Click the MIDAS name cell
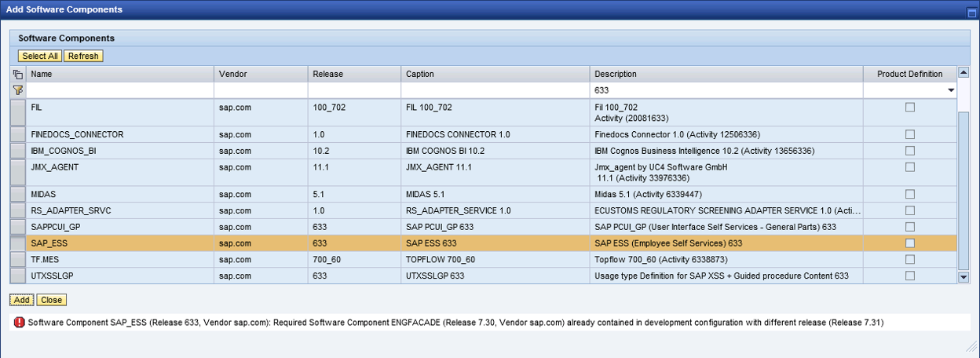The height and width of the screenshot is (358, 980). pos(120,194)
